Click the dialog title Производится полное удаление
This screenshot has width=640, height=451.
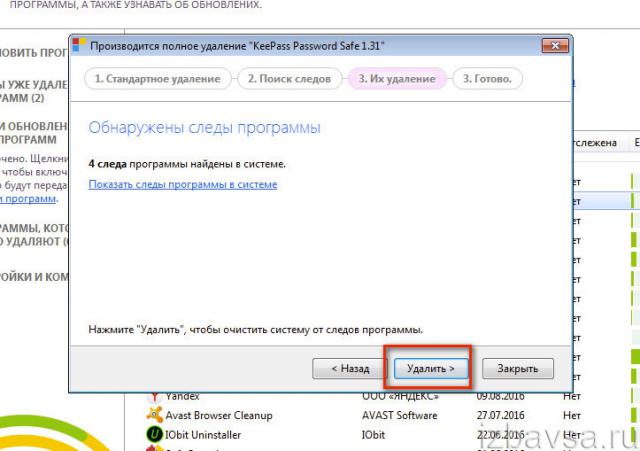pos(237,46)
